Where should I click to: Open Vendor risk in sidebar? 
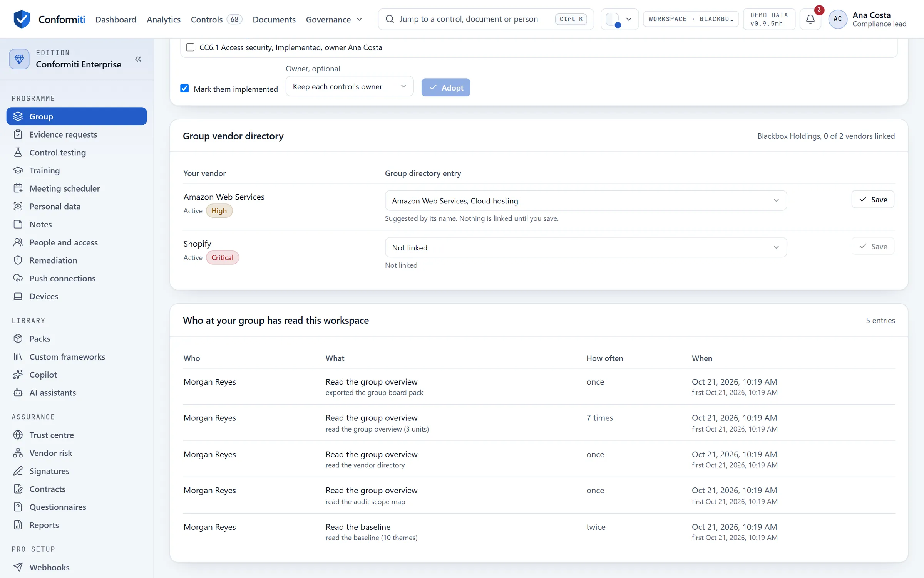pyautogui.click(x=77, y=453)
